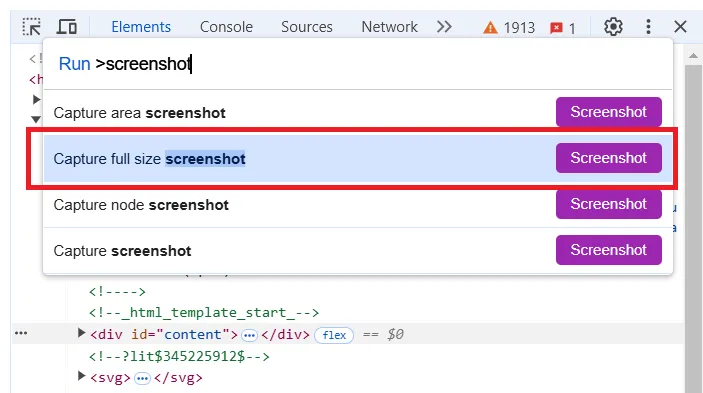The height and width of the screenshot is (393, 703).
Task: Click Screenshot badge beside Capture node
Action: tap(608, 204)
